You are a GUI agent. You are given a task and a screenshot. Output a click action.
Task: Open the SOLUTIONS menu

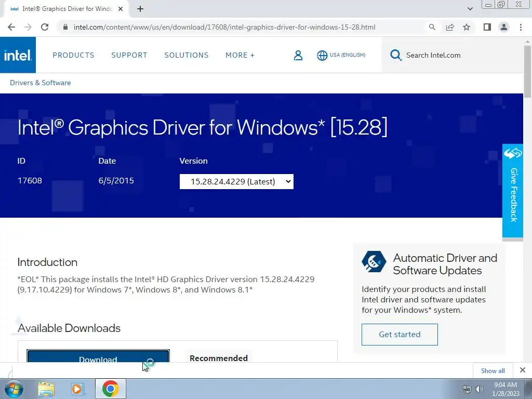pyautogui.click(x=187, y=55)
